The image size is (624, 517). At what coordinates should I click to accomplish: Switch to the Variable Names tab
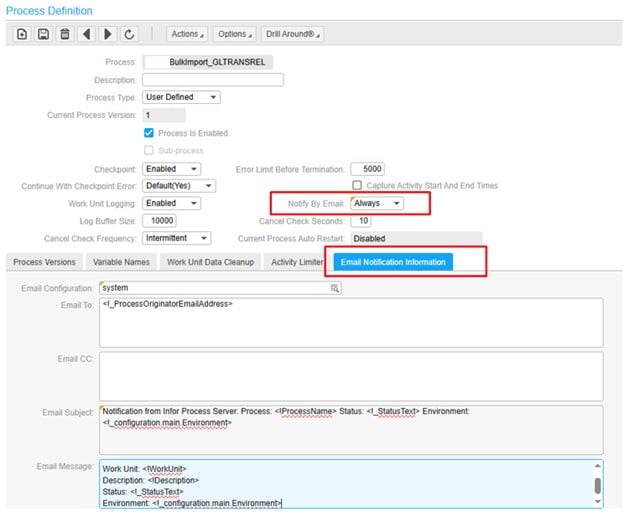[120, 262]
